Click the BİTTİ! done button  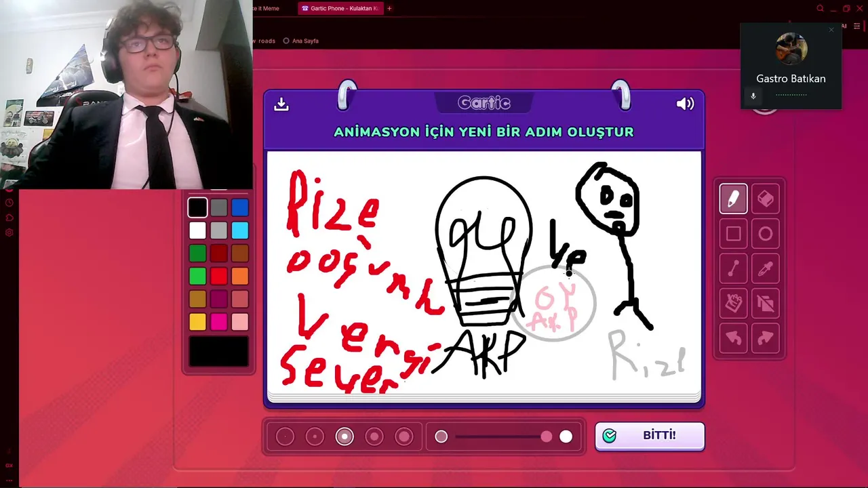click(x=650, y=436)
